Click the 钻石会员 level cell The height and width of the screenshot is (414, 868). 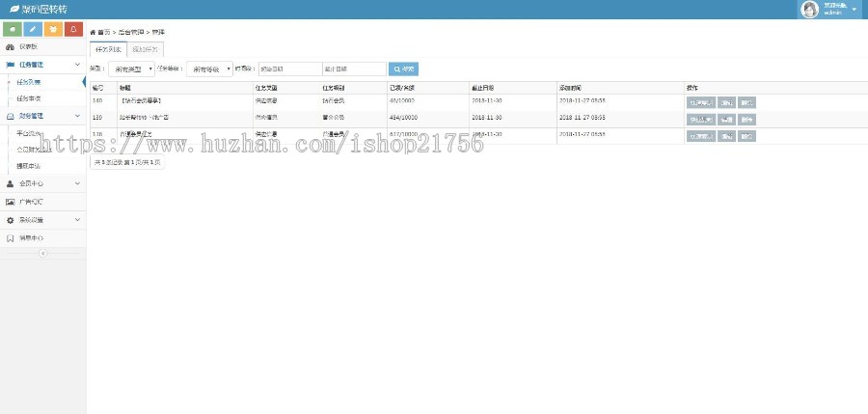(x=334, y=101)
